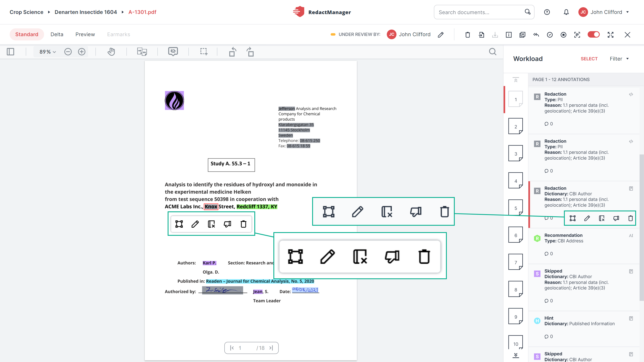This screenshot has width=644, height=362.
Task: Toggle the redaction tooltip eye icon
Action: point(173,52)
